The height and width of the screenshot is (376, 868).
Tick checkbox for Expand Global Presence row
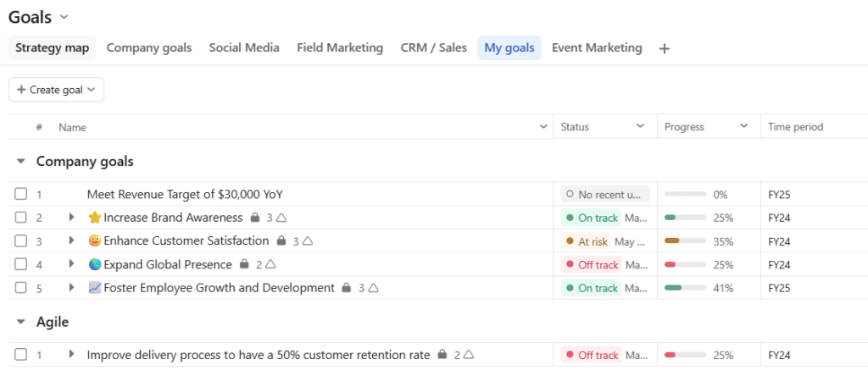(20, 264)
